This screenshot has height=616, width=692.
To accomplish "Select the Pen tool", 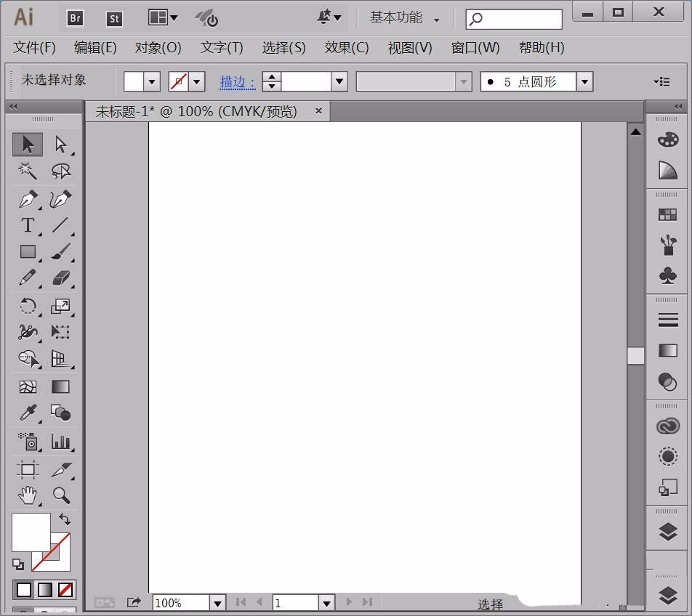I will coord(28,199).
